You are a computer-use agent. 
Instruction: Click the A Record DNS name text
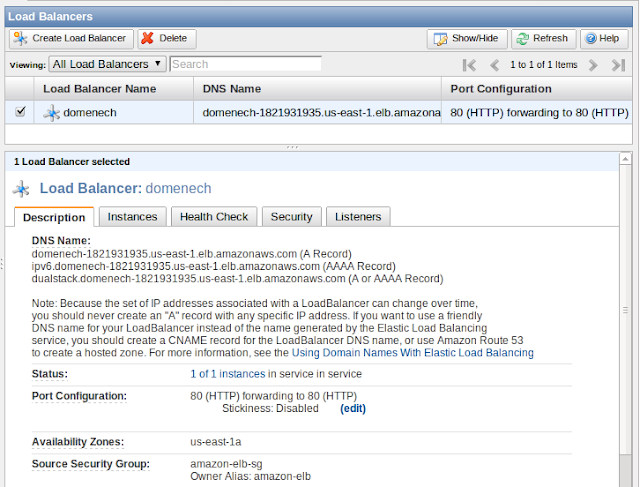tap(191, 254)
